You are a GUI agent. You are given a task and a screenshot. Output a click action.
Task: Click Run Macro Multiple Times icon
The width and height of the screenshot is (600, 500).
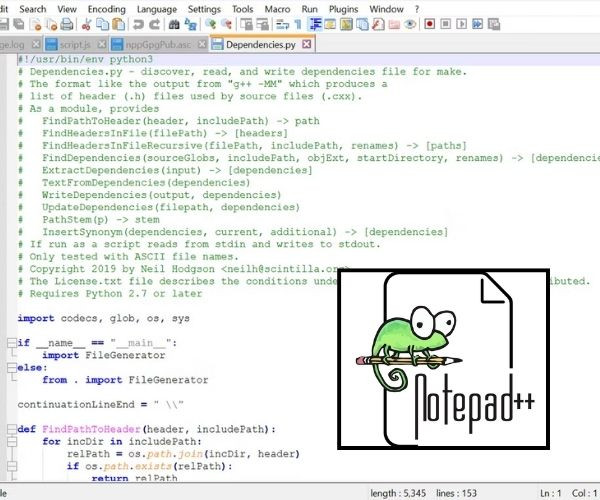tap(478, 24)
